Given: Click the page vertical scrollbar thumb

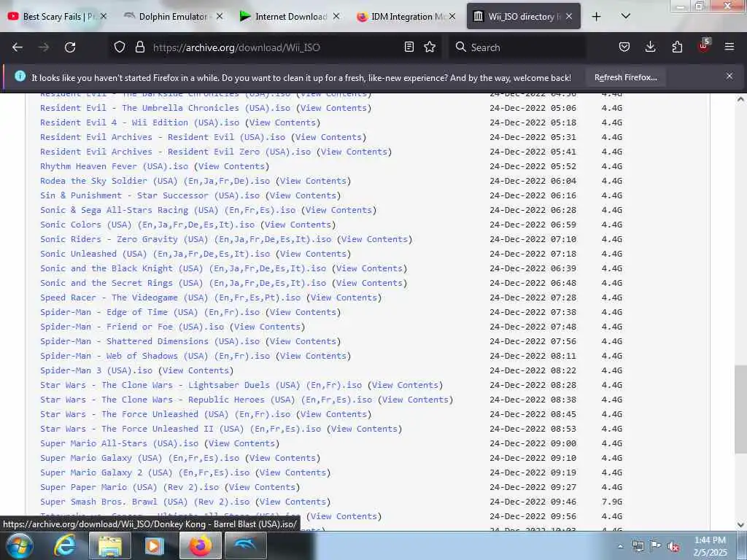Looking at the screenshot, I should 741,410.
